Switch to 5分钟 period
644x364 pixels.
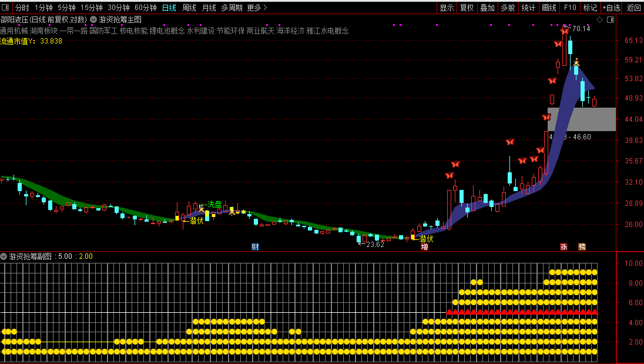pos(66,8)
